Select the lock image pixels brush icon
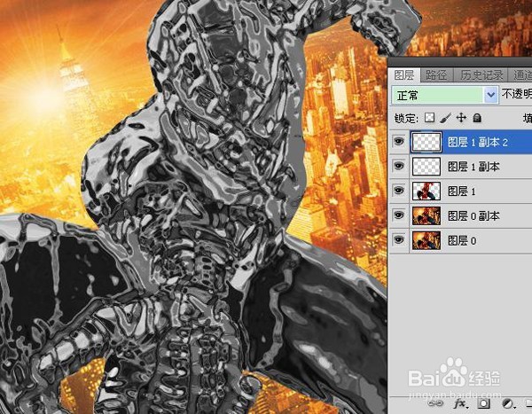The width and height of the screenshot is (532, 414). point(445,118)
